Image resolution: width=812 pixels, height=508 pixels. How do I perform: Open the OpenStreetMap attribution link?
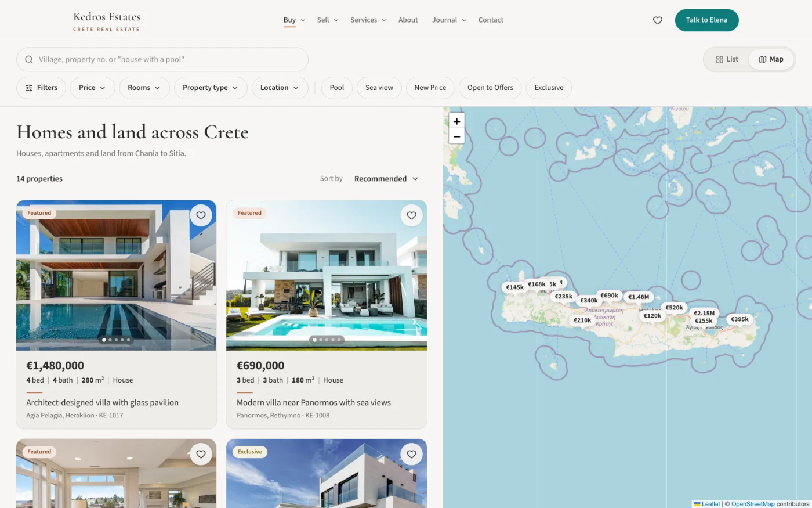click(x=753, y=504)
